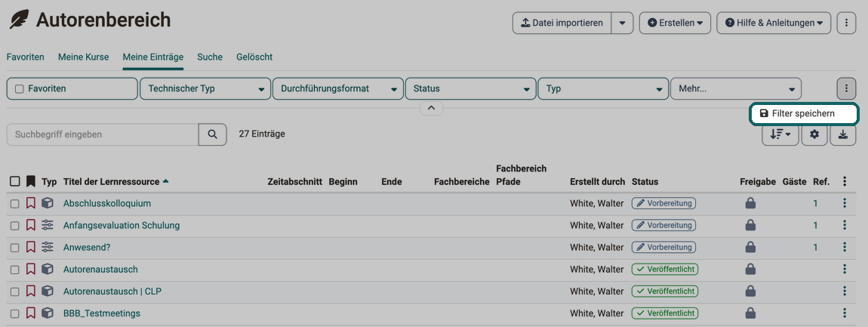Toggle the Favoriten filter checkbox
The image size is (868, 327).
(20, 88)
